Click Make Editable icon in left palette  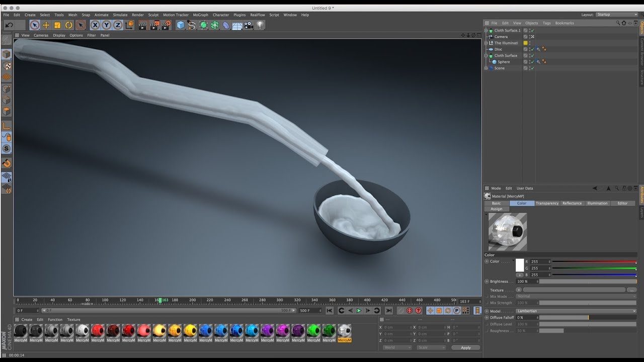[x=7, y=40]
